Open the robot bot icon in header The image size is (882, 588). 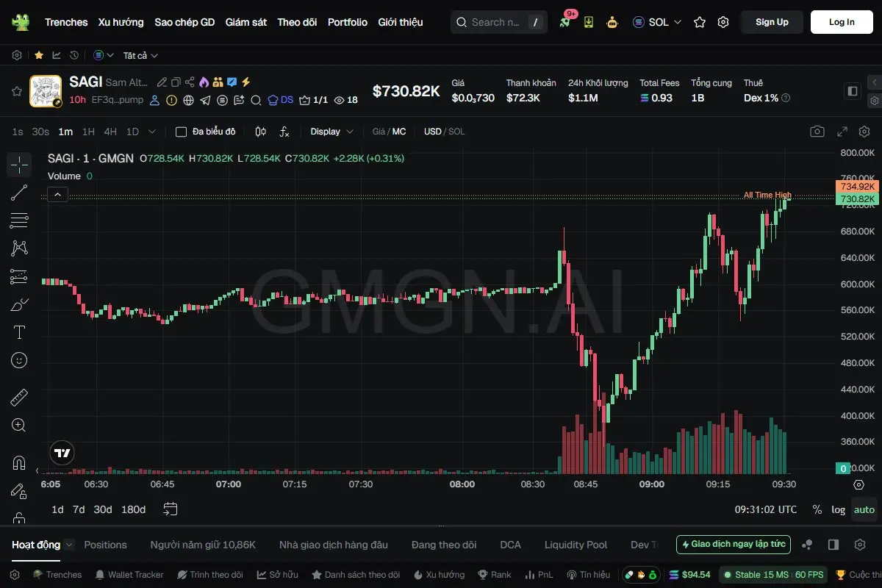(612, 22)
